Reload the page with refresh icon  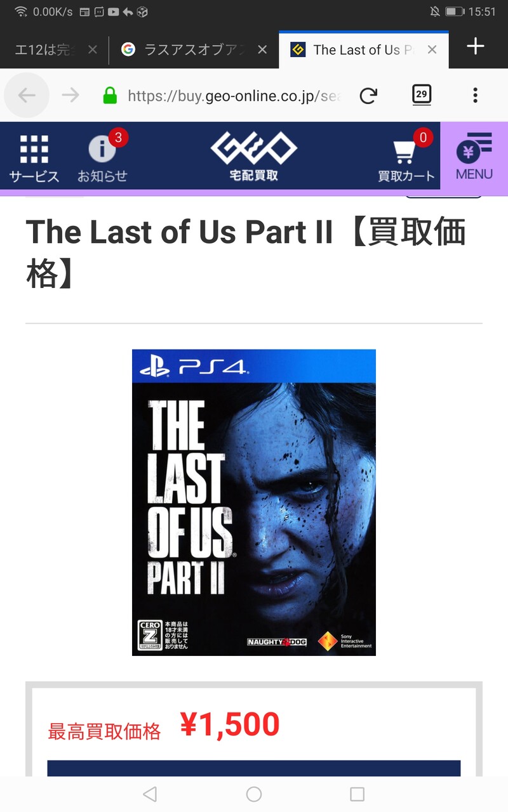[x=368, y=96]
